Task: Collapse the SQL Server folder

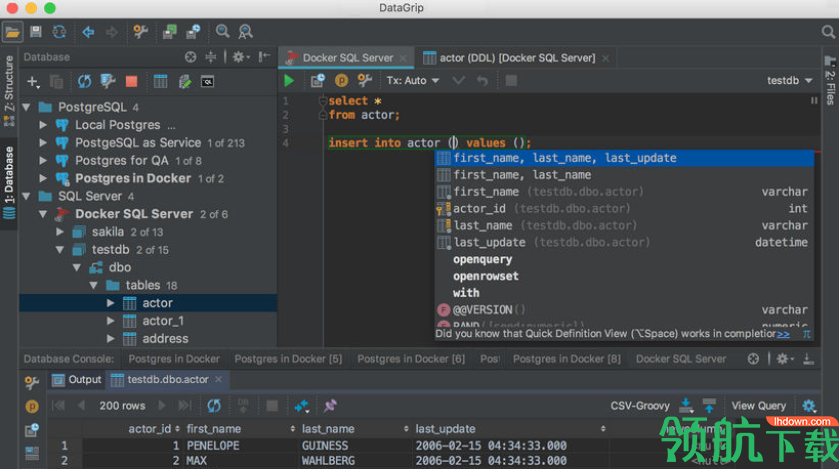Action: point(26,196)
